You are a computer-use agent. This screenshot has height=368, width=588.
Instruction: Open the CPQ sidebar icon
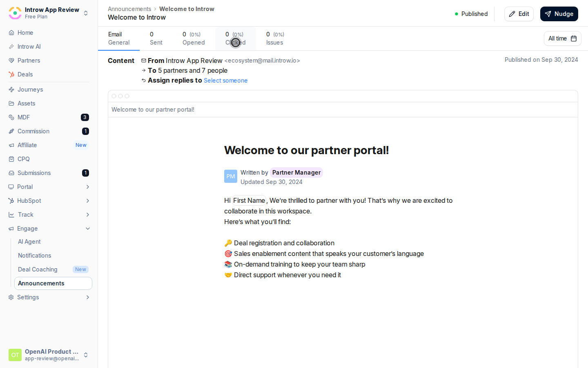11,159
